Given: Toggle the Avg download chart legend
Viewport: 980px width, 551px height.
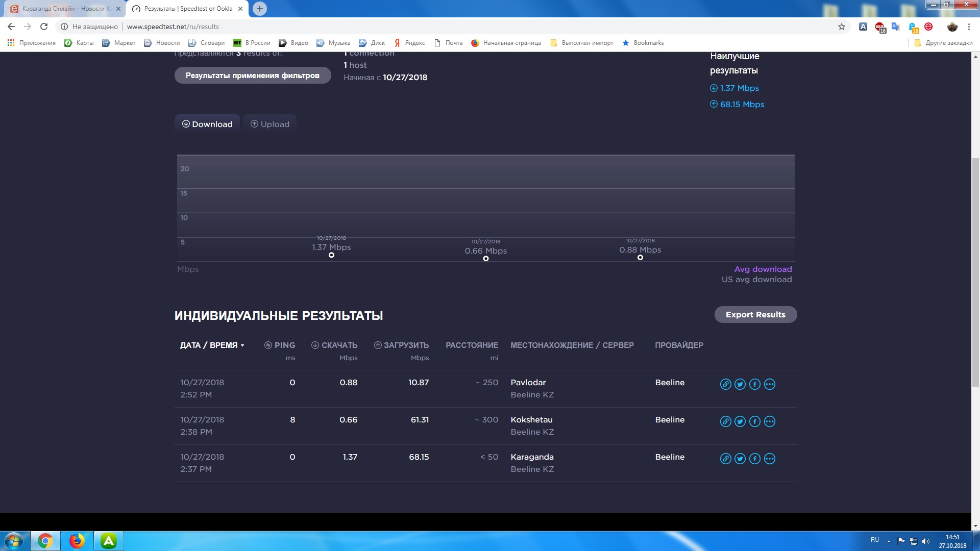Looking at the screenshot, I should (763, 269).
